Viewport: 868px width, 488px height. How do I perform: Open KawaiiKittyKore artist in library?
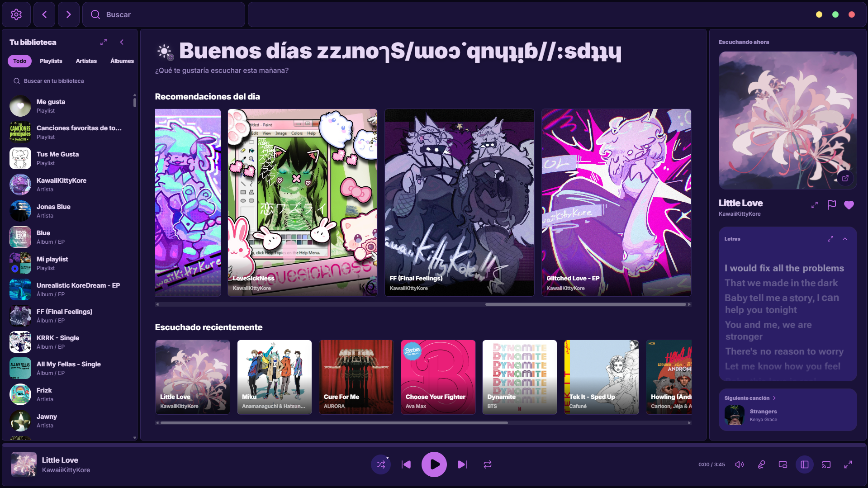click(70, 185)
